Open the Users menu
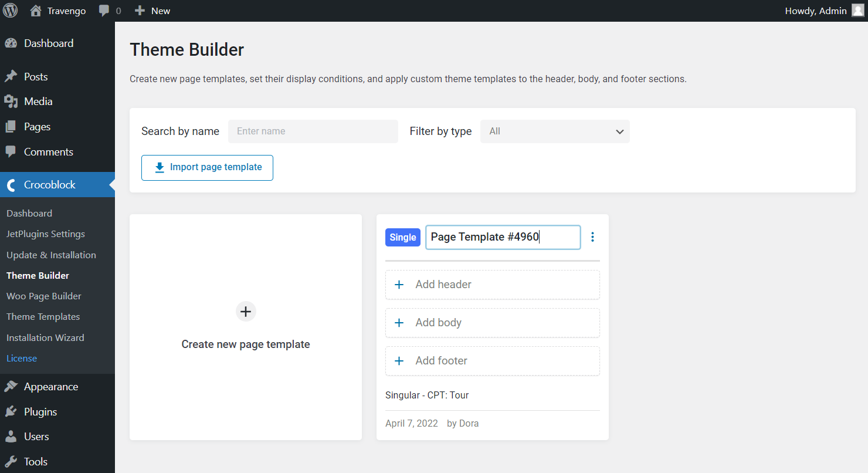Viewport: 868px width, 473px height. tap(57, 437)
